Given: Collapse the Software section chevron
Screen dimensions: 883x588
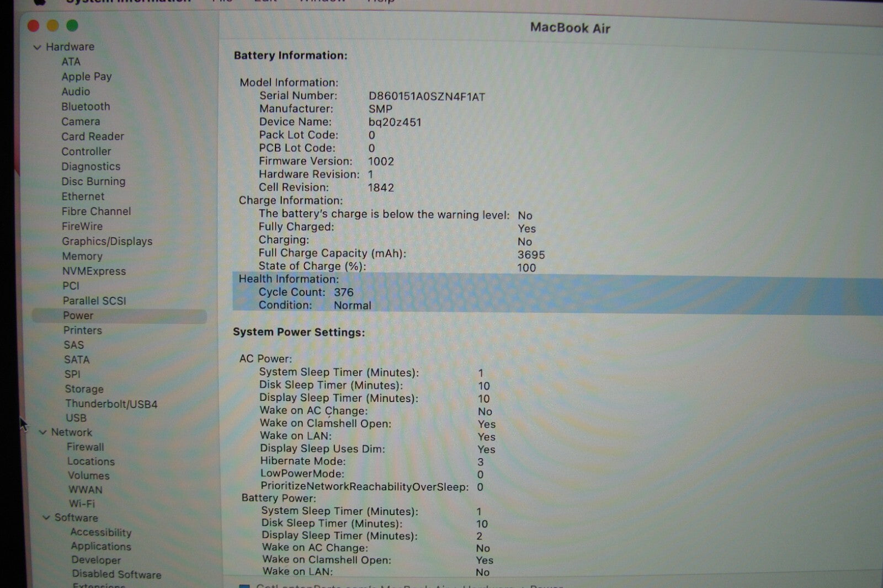Looking at the screenshot, I should 46,517.
